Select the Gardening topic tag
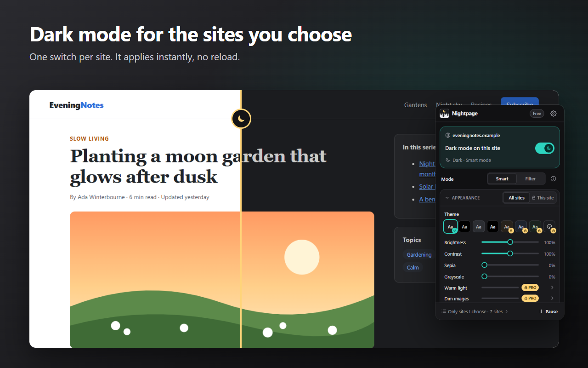 [419, 254]
